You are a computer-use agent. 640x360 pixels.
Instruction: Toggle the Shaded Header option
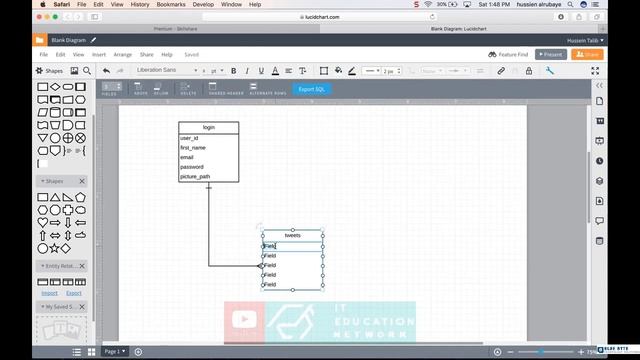click(x=226, y=89)
